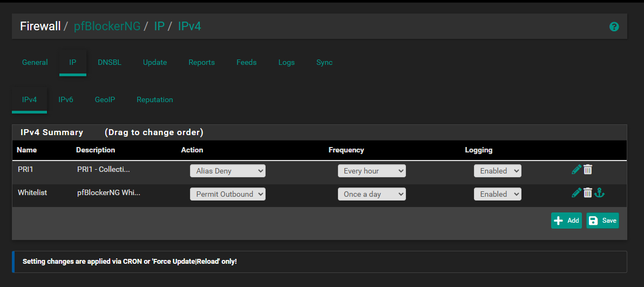Open the help question mark icon
The image size is (644, 287).
pos(614,26)
